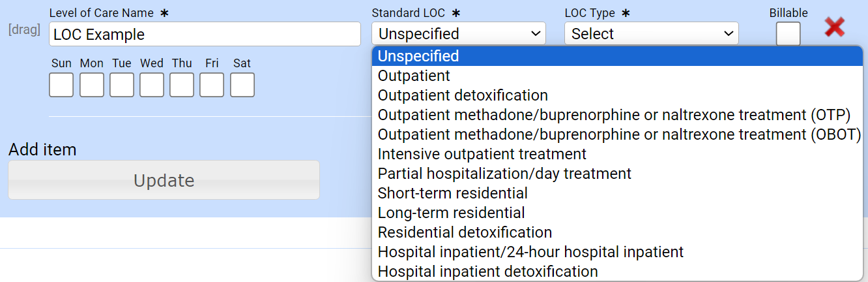Check the Sun day checkbox
This screenshot has width=868, height=282.
[x=61, y=85]
